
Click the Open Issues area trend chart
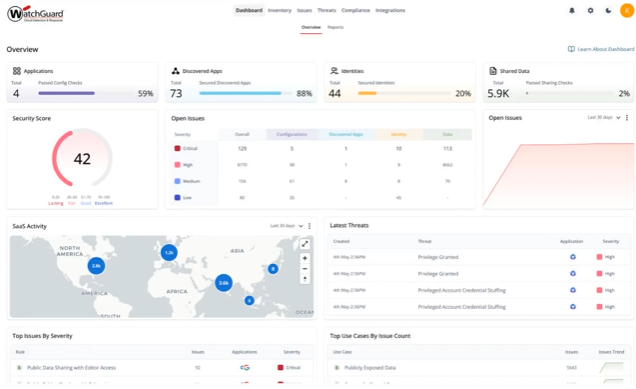point(558,174)
